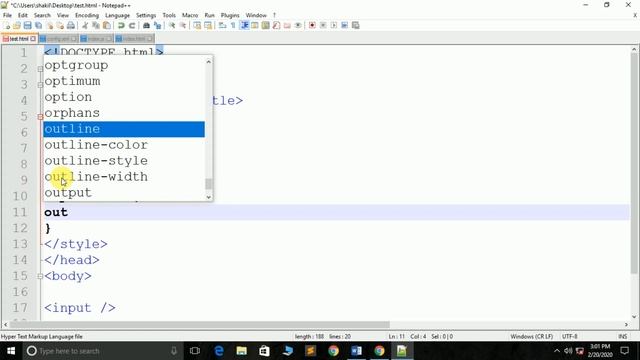
Task: Toggle the Indent Guide icon
Action: click(244, 26)
